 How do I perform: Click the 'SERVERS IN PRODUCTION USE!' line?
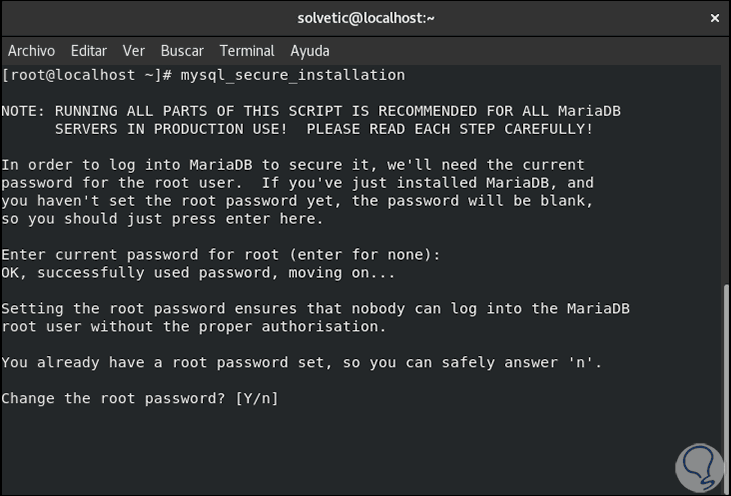323,129
